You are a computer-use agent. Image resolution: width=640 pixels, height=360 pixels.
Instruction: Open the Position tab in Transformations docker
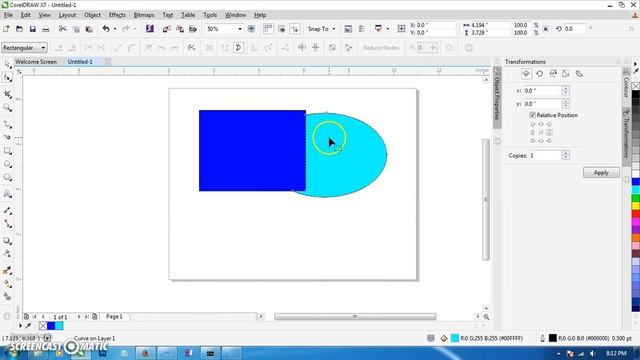pyautogui.click(x=526, y=74)
